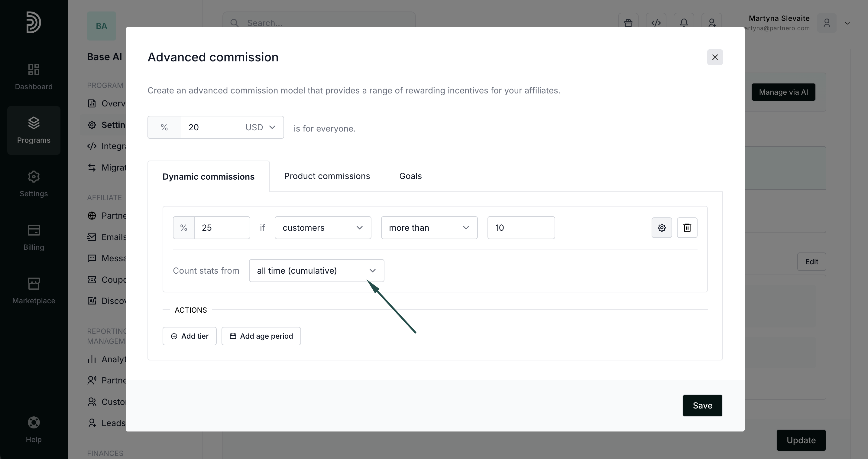This screenshot has width=868, height=459.
Task: Delete the tier with trash icon
Action: tap(687, 228)
